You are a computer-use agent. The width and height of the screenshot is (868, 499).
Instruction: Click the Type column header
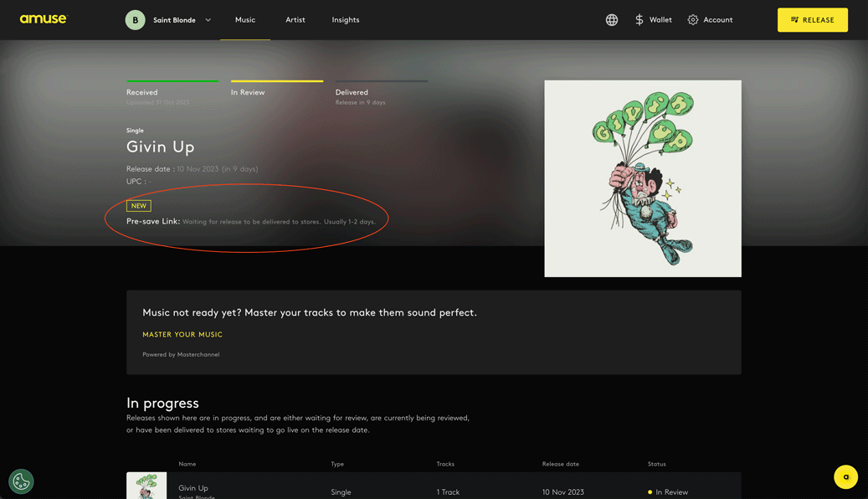tap(337, 464)
